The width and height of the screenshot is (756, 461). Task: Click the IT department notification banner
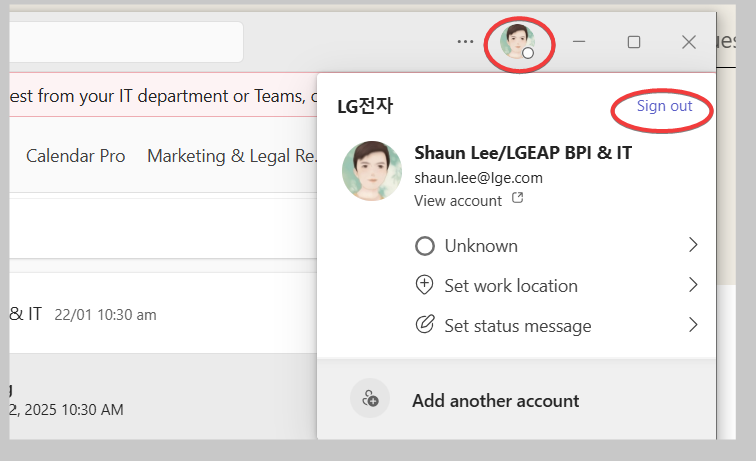pos(163,95)
